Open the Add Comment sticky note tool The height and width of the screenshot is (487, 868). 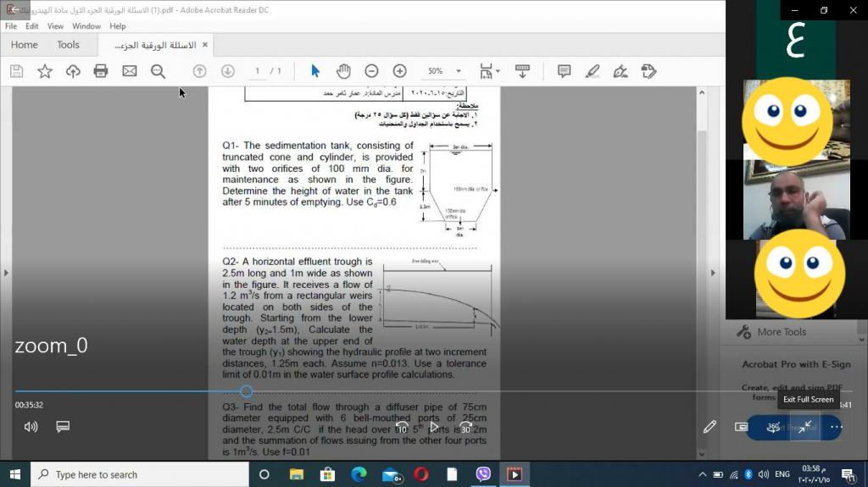(x=564, y=71)
